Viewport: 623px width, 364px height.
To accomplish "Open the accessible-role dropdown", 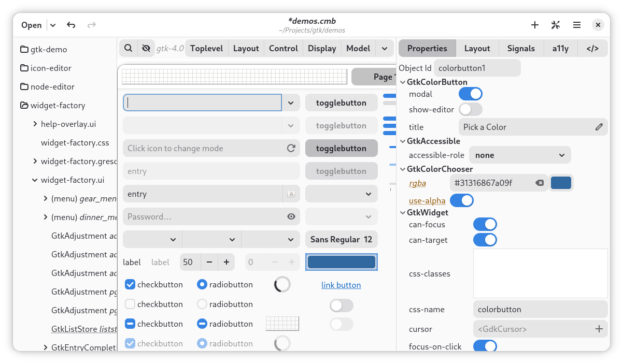I will [520, 155].
